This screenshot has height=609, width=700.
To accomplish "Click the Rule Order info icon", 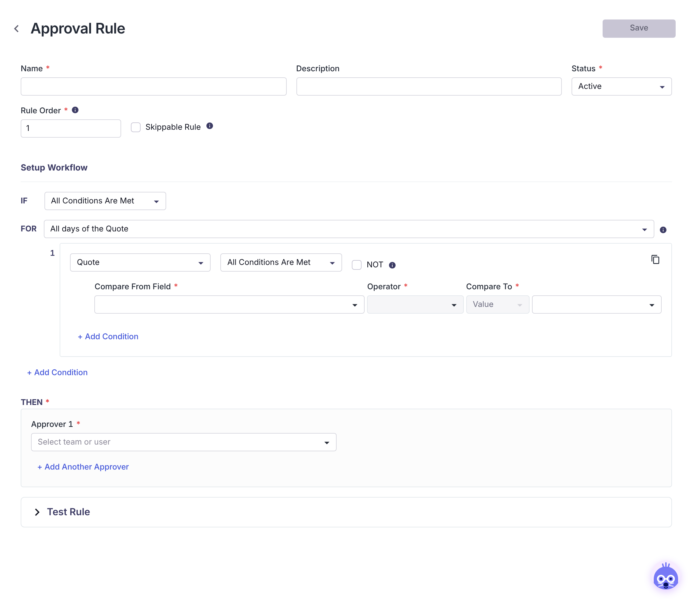I will click(x=75, y=110).
